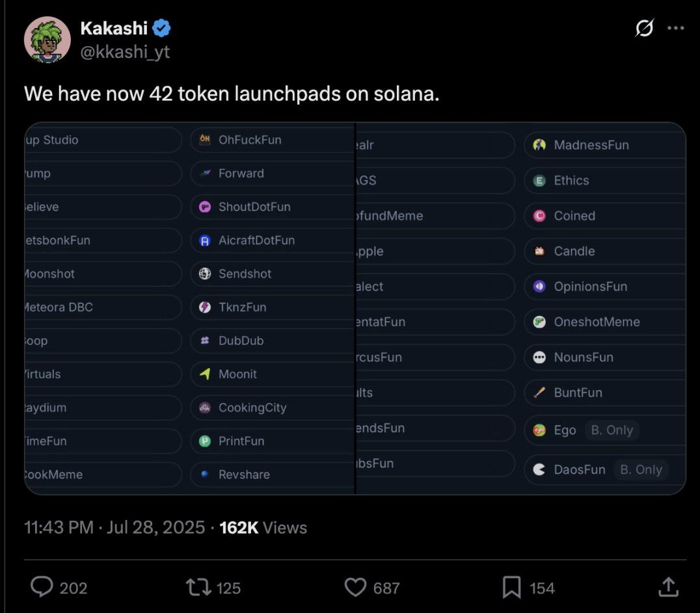
Task: Repost this tweet using retweet icon
Action: click(196, 588)
